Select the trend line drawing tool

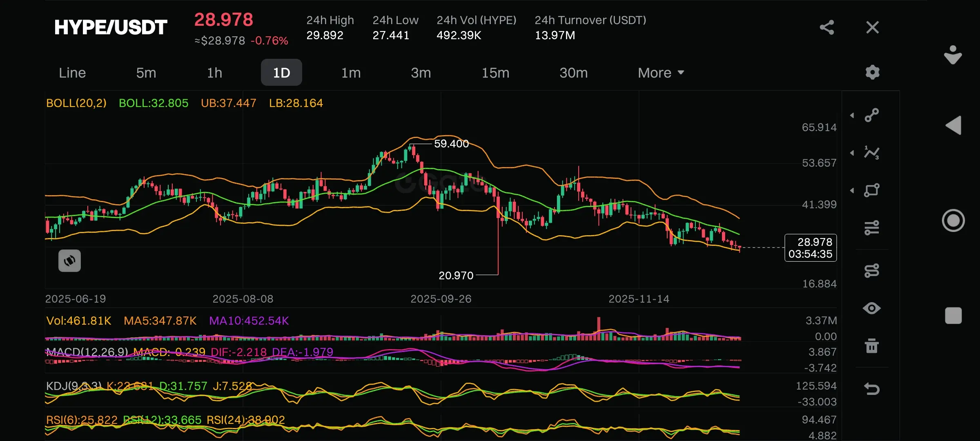(x=872, y=115)
